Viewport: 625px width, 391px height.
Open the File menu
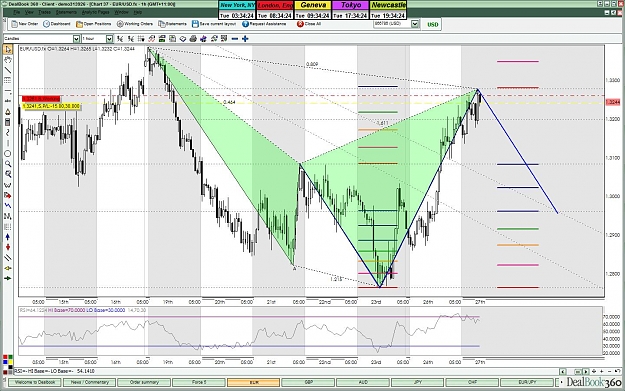[x=16, y=12]
